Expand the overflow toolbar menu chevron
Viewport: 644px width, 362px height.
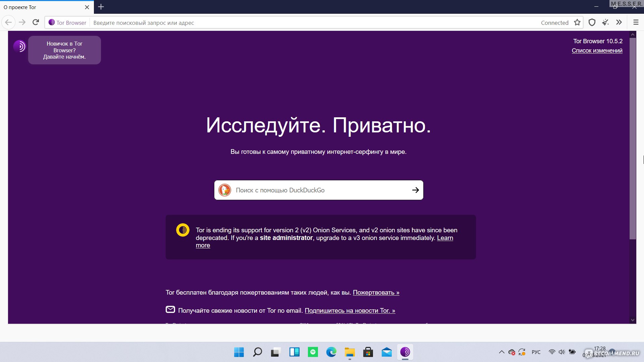click(x=620, y=22)
